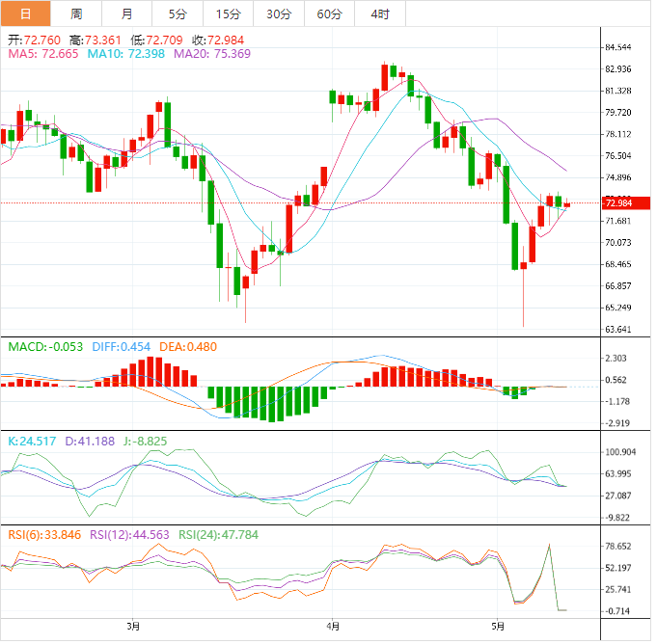The width and height of the screenshot is (657, 644).
Task: Click the RSI(12): 44.563 label
Action: (x=129, y=535)
